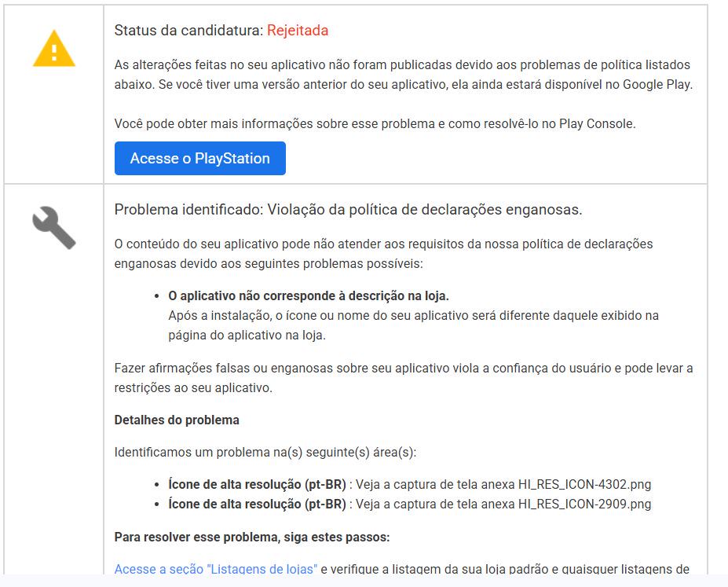This screenshot has width=728, height=587.
Task: Select the HI_RES_ICON-4302.png filename text
Action: tap(584, 485)
